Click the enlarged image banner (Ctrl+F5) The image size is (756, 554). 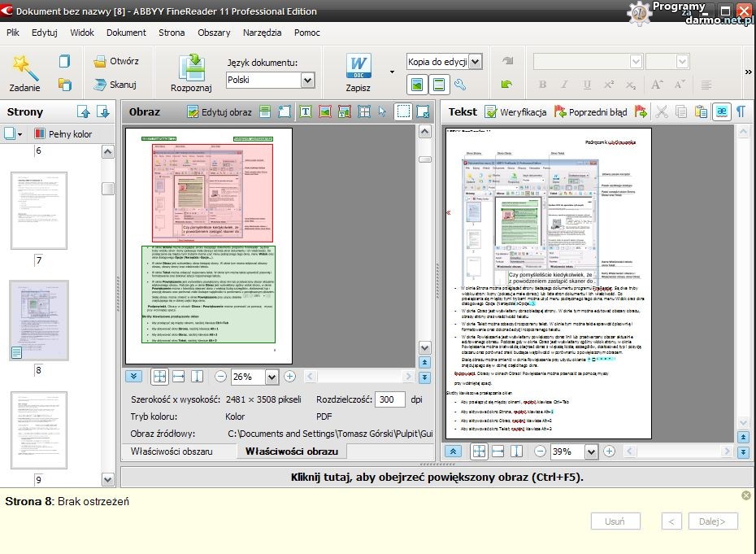[437, 478]
